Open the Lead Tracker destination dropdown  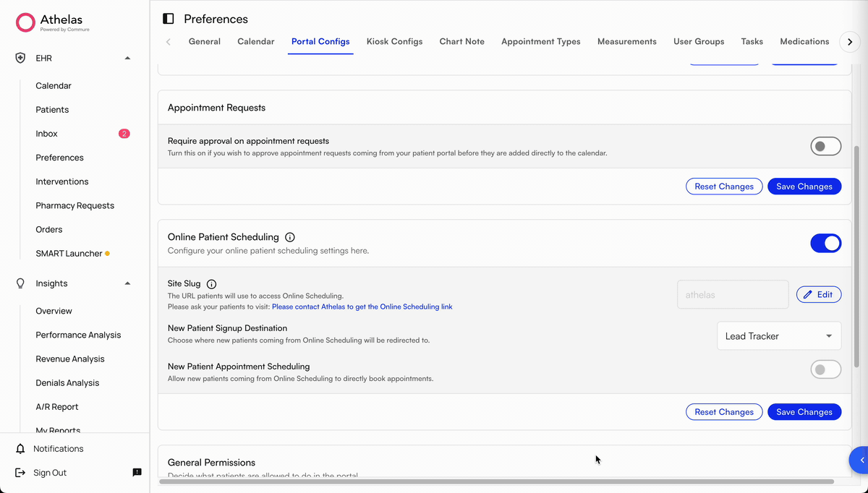pyautogui.click(x=779, y=336)
